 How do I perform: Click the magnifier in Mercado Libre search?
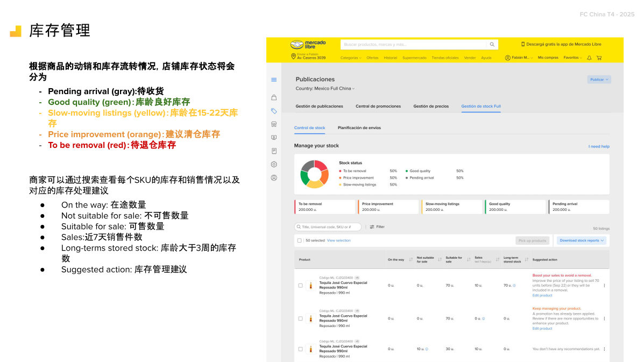point(492,44)
